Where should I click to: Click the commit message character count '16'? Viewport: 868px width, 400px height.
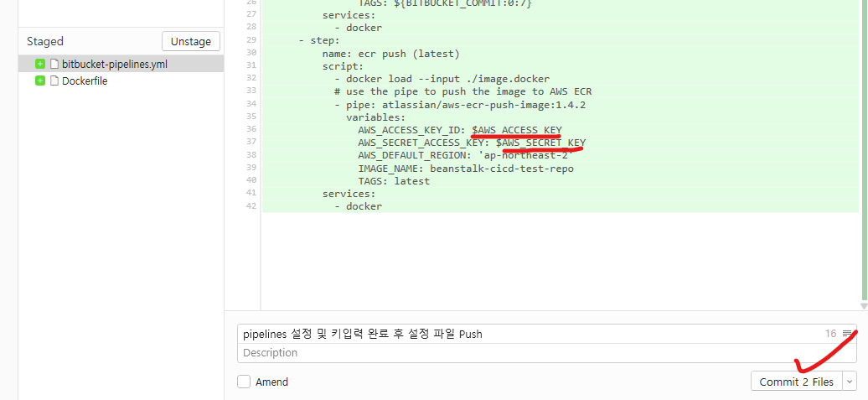[830, 334]
